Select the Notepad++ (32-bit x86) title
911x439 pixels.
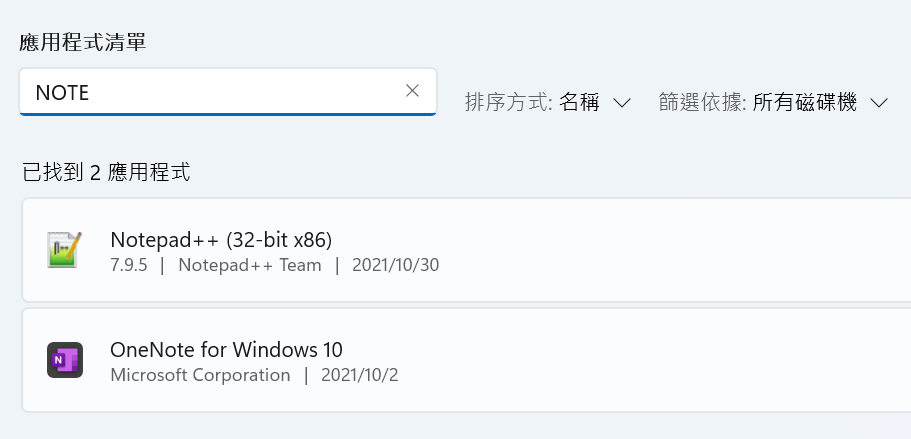tap(221, 239)
